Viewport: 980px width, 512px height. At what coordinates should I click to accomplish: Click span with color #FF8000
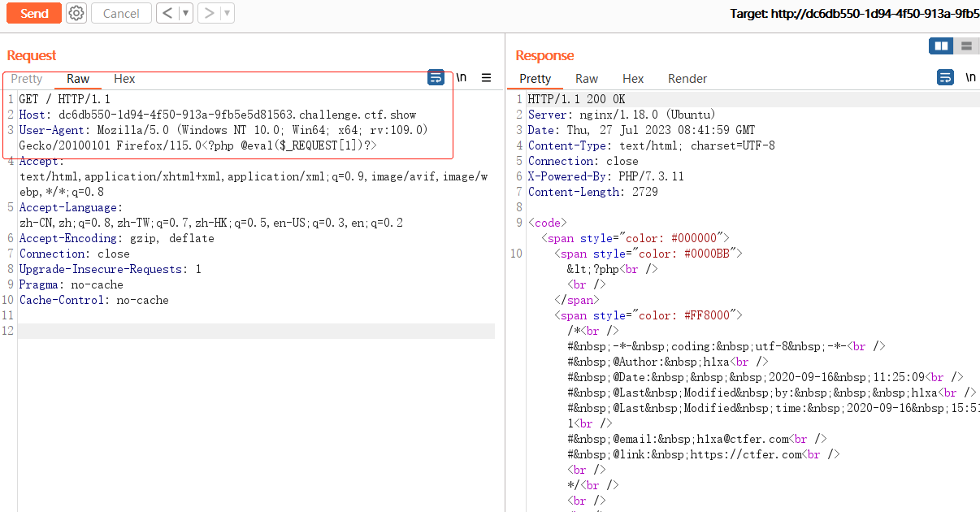[x=648, y=315]
